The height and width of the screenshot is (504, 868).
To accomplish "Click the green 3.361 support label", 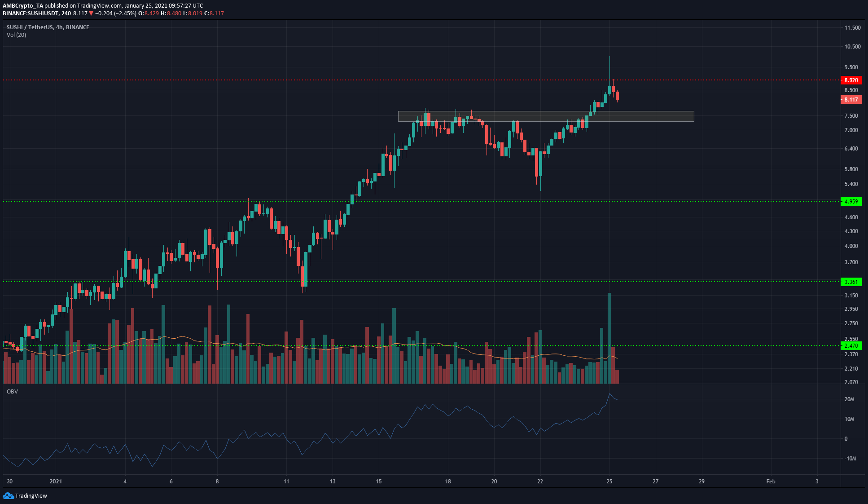I will [851, 282].
